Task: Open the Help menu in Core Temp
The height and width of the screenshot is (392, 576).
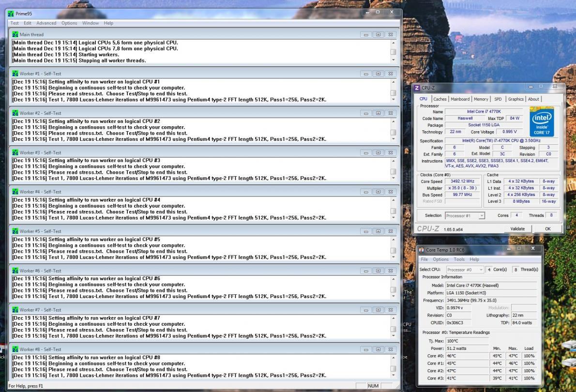Action: click(474, 259)
